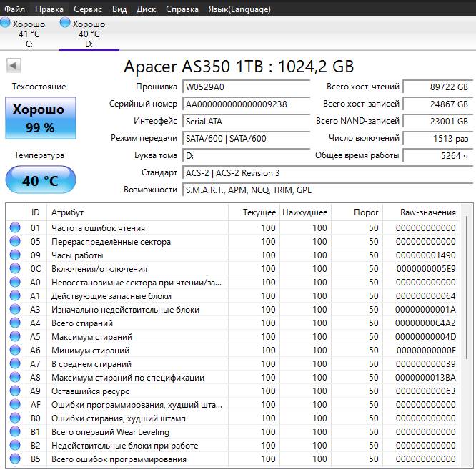Open the Язык(Language) menu

(239, 9)
